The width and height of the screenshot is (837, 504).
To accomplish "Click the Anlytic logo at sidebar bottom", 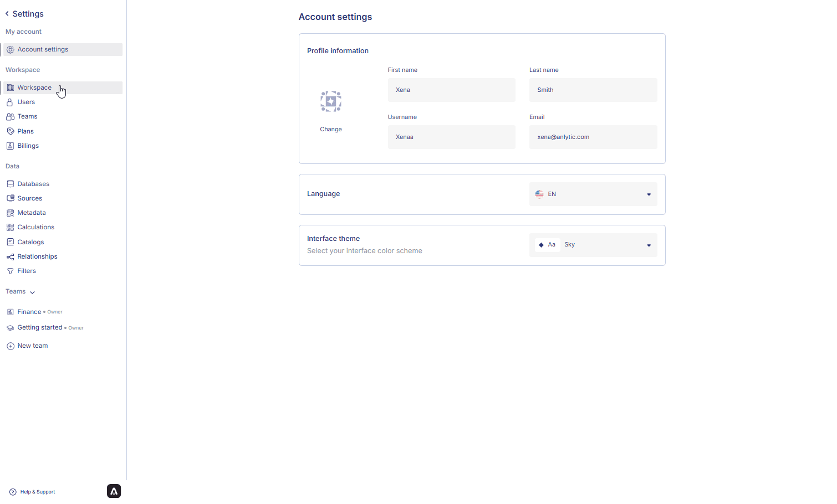I will point(114,491).
